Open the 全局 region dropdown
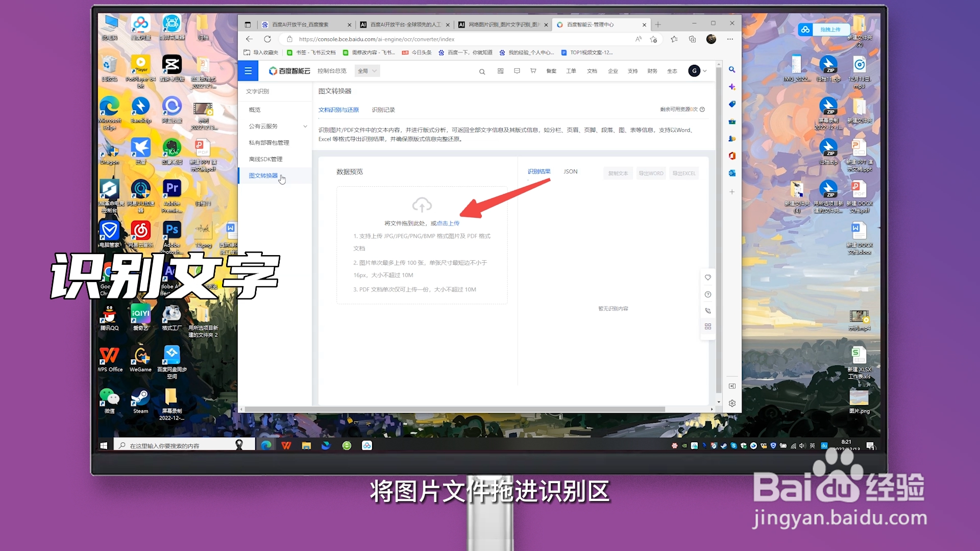The height and width of the screenshot is (551, 980). point(366,70)
